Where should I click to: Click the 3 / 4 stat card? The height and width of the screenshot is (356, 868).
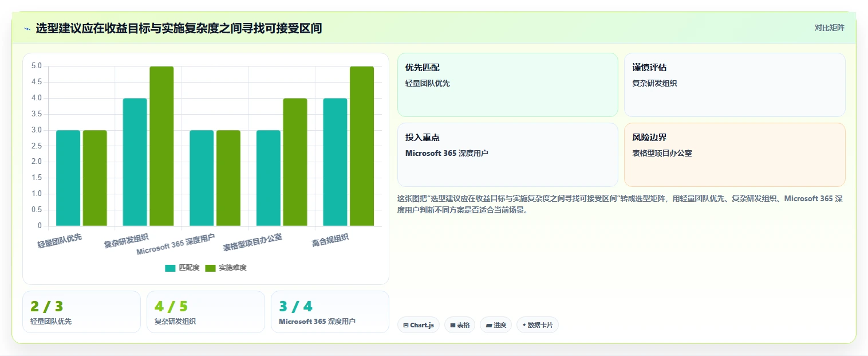(330, 312)
